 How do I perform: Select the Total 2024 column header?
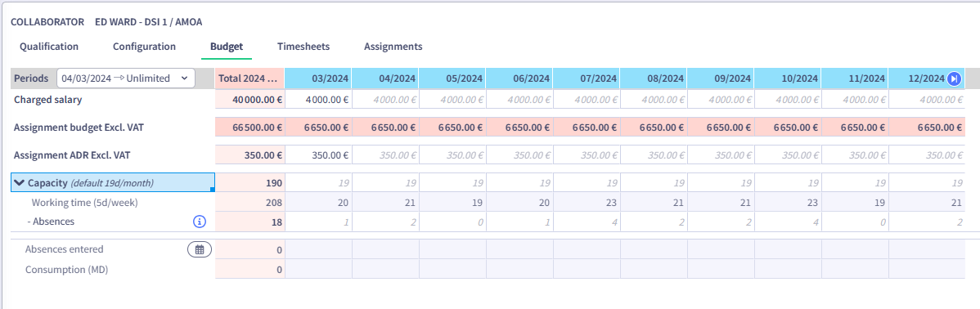pos(249,78)
